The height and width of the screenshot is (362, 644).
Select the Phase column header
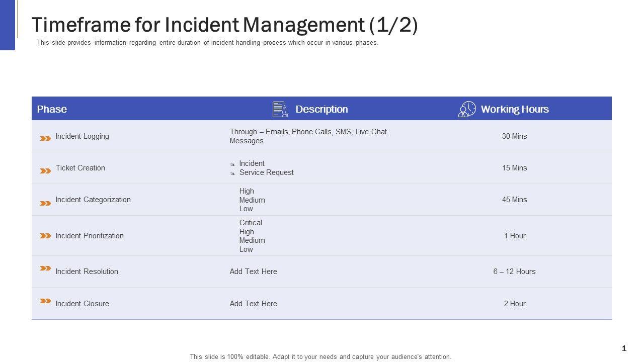(52, 109)
